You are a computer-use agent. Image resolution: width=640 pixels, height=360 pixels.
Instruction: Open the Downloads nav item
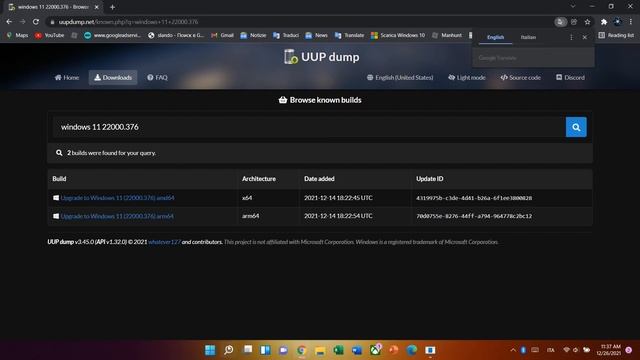click(x=113, y=78)
